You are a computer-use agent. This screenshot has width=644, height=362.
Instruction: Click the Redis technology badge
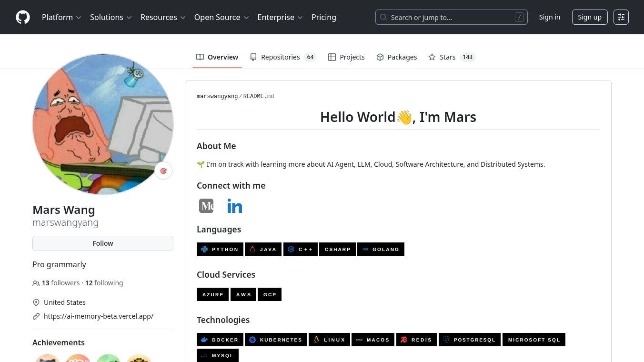click(416, 340)
